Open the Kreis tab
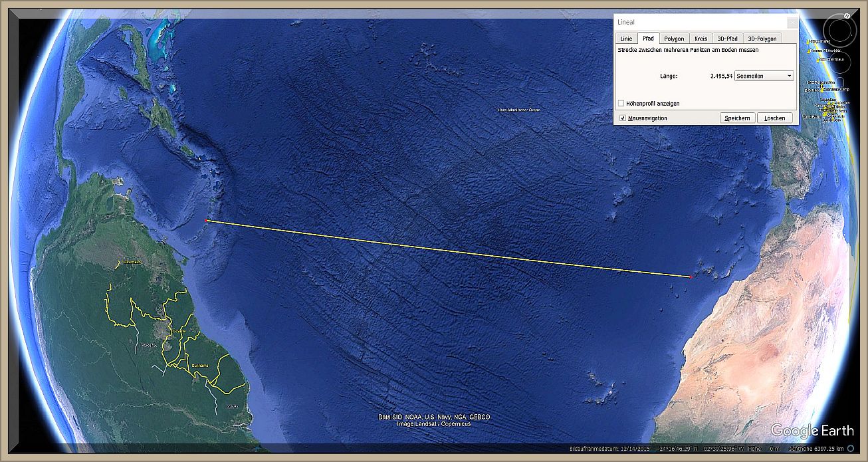The width and height of the screenshot is (868, 462). 701,39
